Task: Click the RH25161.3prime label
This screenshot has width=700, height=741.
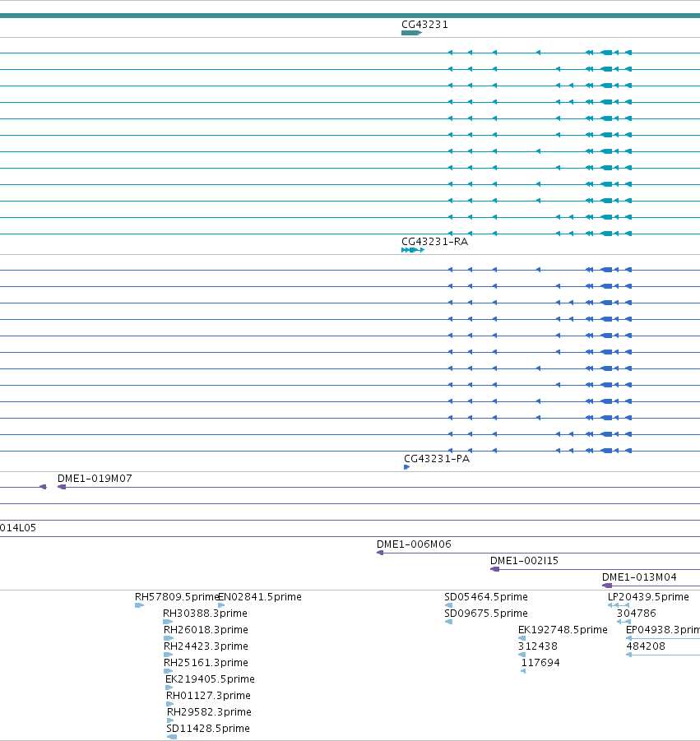Action: coord(206,663)
